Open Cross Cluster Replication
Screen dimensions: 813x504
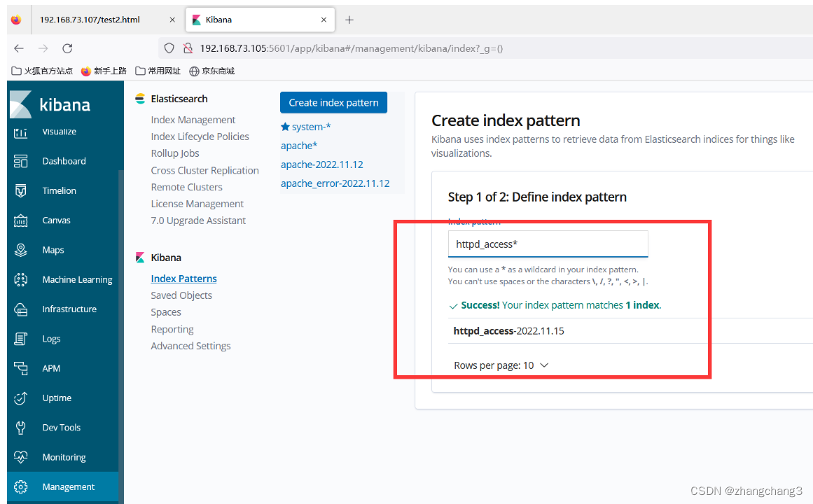click(x=204, y=171)
